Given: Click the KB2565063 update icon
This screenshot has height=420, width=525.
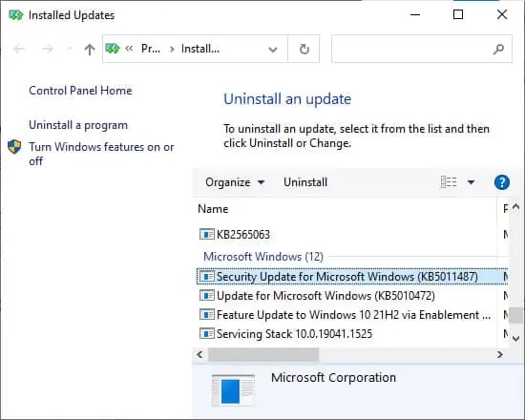Looking at the screenshot, I should pyautogui.click(x=207, y=234).
